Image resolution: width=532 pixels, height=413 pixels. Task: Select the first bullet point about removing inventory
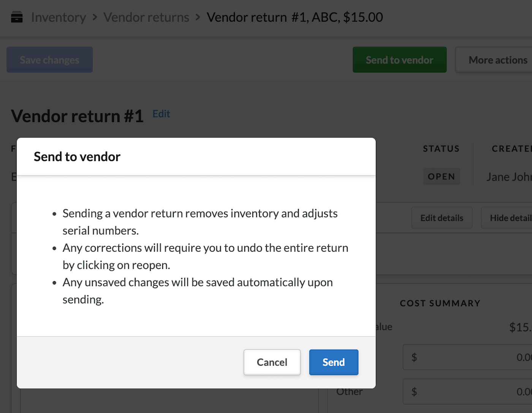tap(200, 222)
